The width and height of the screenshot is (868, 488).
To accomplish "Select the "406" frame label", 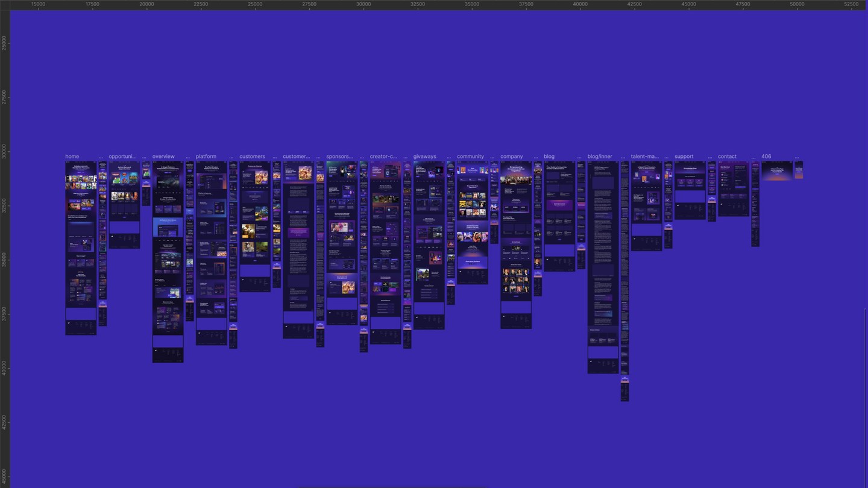I will (766, 157).
